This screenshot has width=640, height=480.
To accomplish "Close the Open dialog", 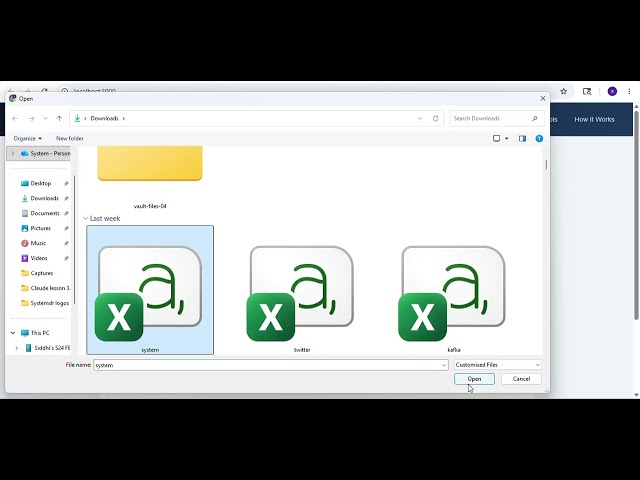I will click(542, 98).
